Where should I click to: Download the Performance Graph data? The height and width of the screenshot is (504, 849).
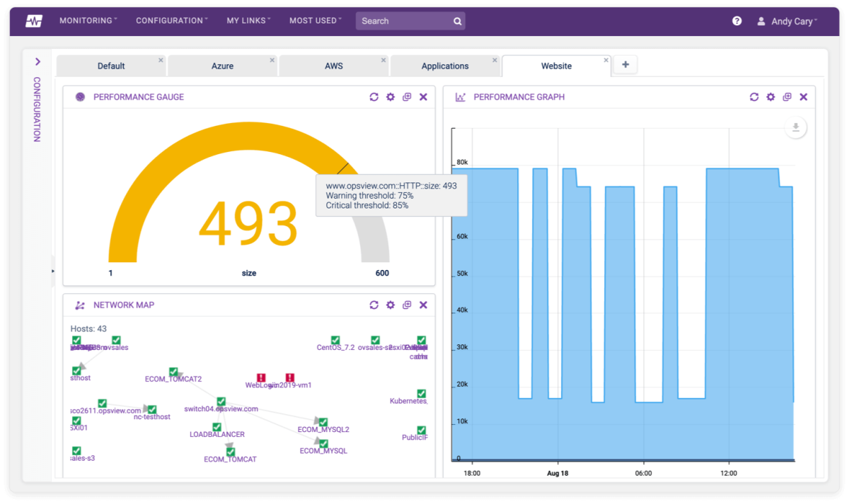[x=795, y=127]
